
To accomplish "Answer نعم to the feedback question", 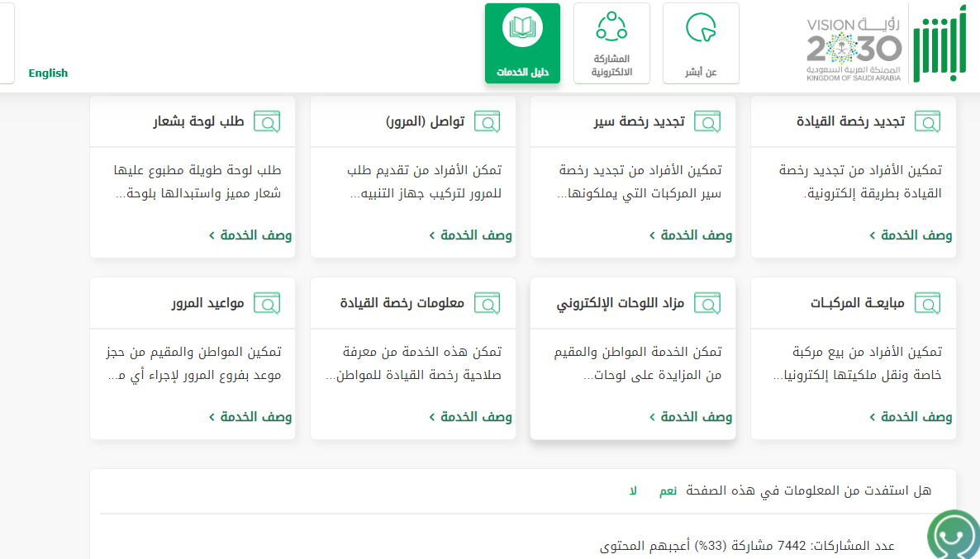I will pyautogui.click(x=668, y=490).
